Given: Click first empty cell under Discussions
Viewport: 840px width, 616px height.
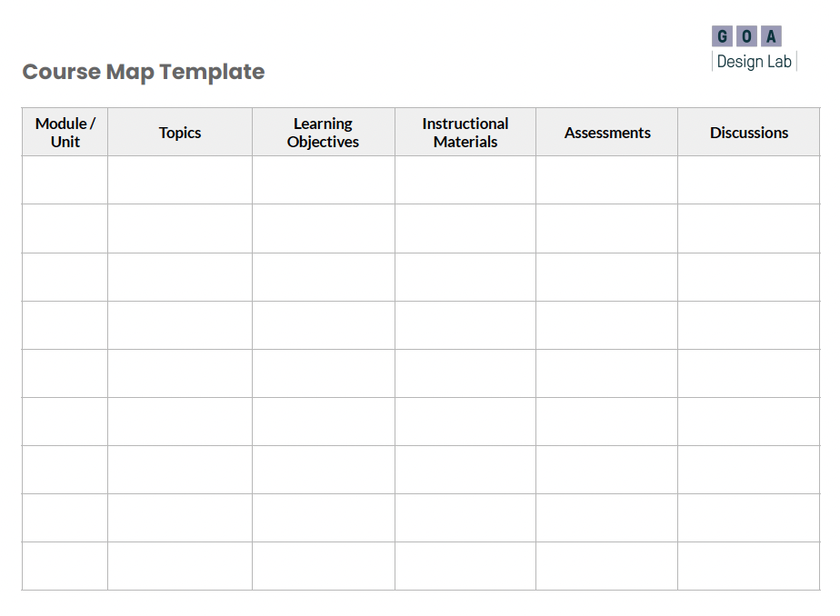Looking at the screenshot, I should [x=749, y=180].
